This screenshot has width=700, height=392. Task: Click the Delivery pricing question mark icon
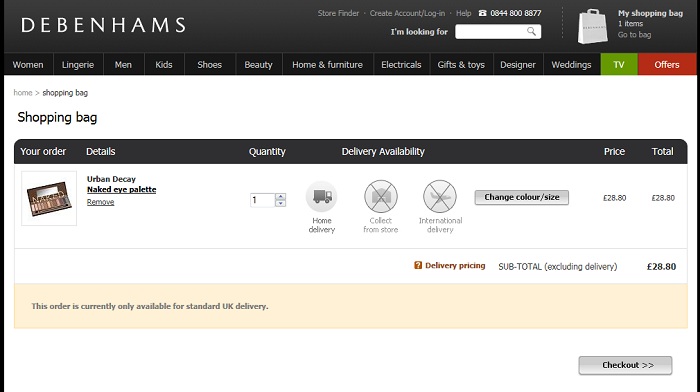[x=418, y=265]
